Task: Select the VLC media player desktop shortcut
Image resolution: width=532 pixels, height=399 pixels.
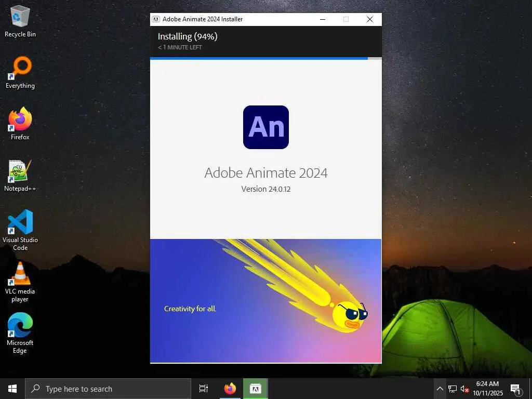Action: (20, 282)
